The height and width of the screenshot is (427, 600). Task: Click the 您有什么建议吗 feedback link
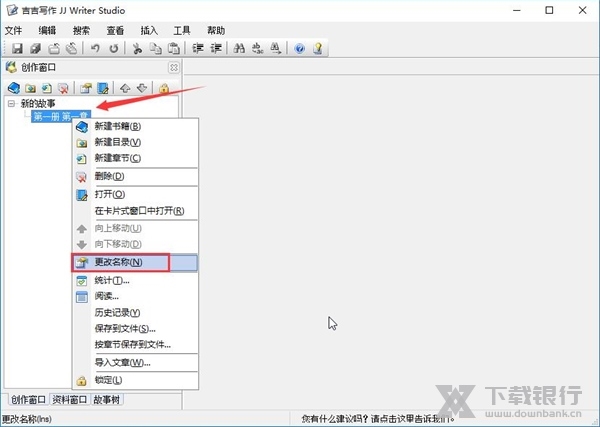[378, 419]
